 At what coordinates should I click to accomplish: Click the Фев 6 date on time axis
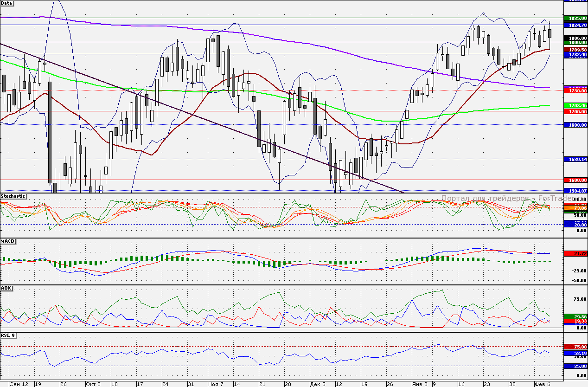pyautogui.click(x=541, y=384)
